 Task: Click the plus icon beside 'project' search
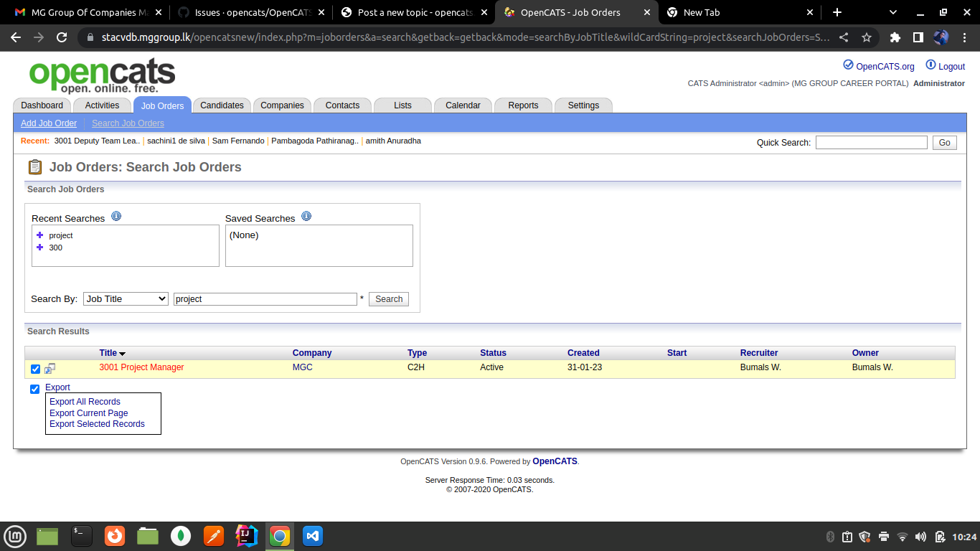point(40,235)
